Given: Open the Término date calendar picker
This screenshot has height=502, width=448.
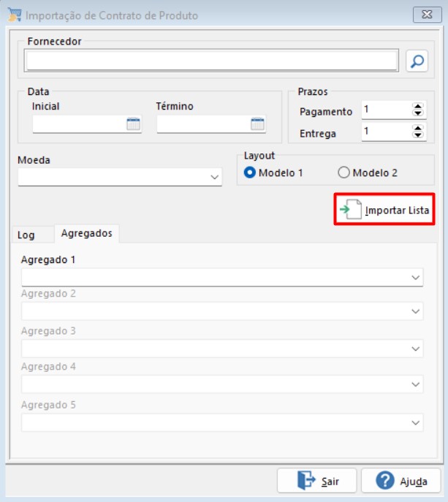Looking at the screenshot, I should (257, 124).
